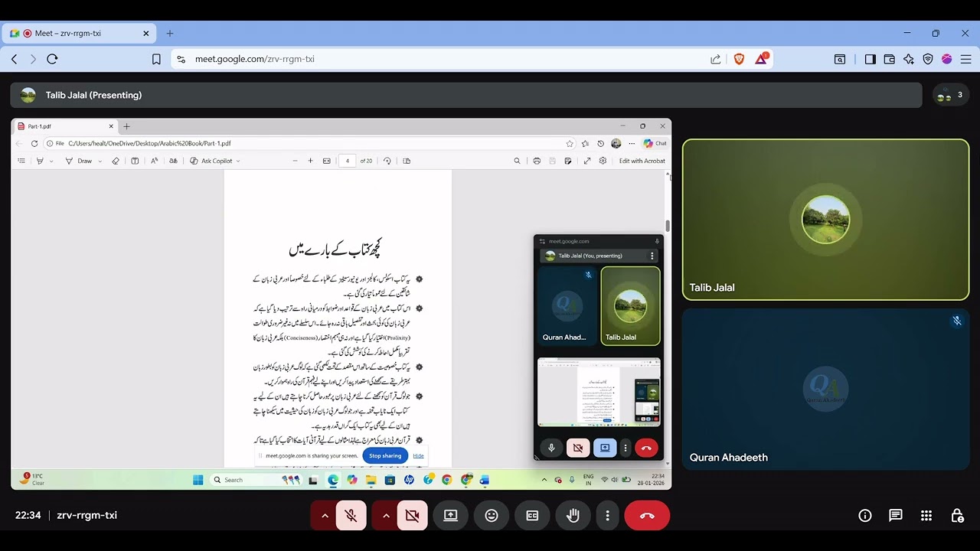
Task: Click the weather 13°C Clear taskbar widget
Action: click(33, 480)
